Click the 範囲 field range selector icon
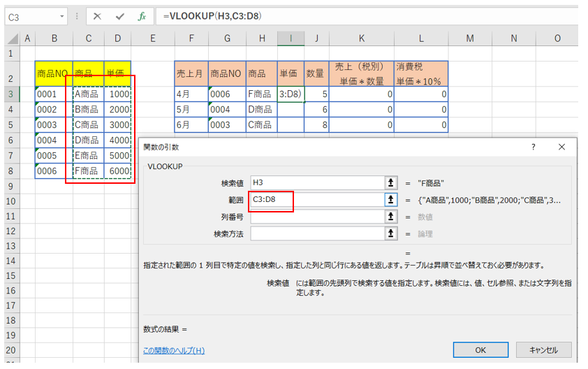 pos(391,200)
